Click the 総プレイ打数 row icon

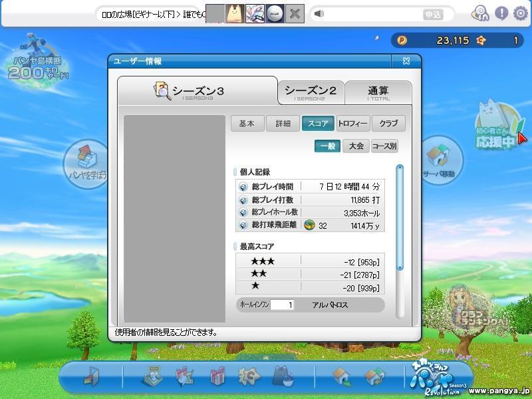[243, 200]
